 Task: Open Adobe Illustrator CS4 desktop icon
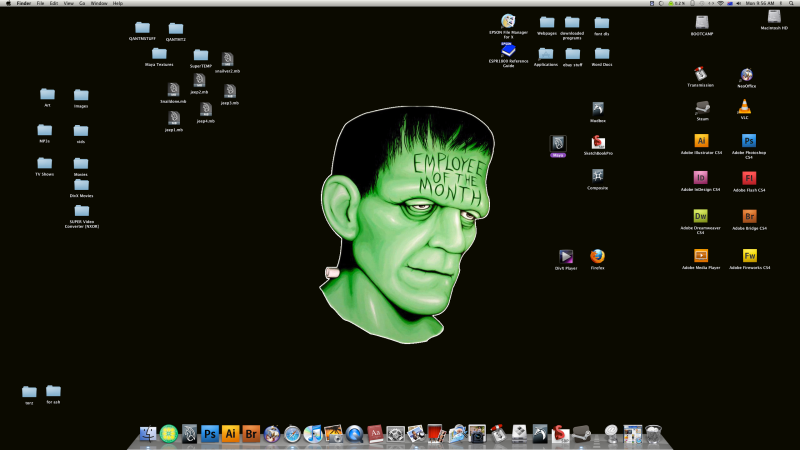(701, 141)
